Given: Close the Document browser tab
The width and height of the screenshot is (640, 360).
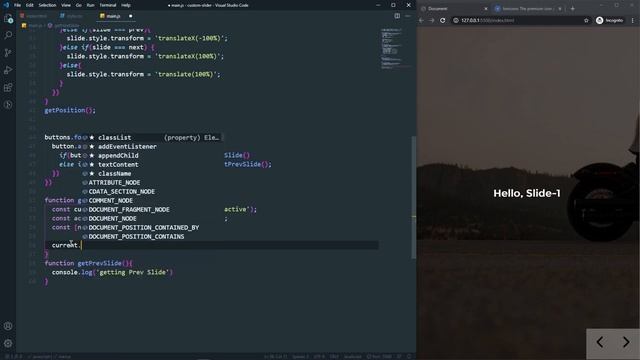Looking at the screenshot, I should [x=486, y=9].
